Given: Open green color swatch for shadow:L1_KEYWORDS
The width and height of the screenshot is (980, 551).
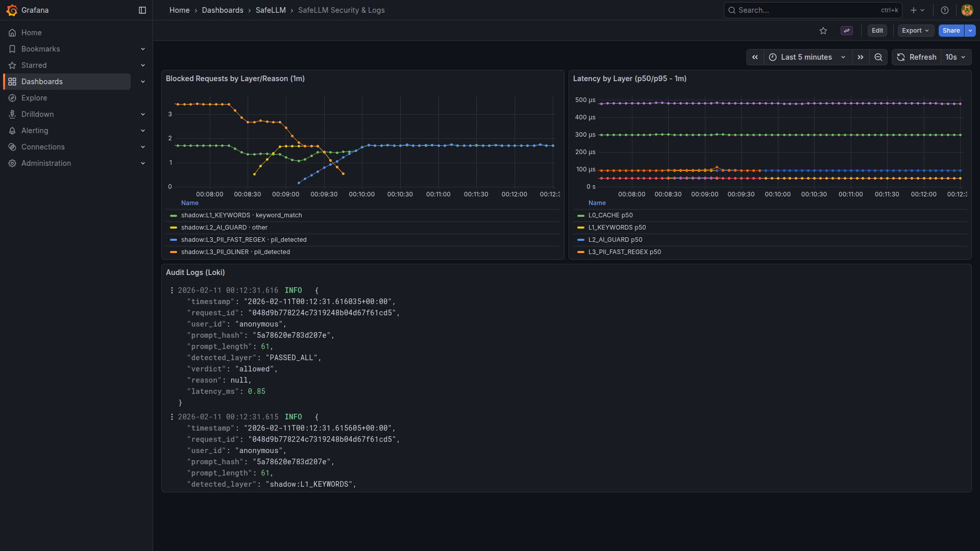Looking at the screenshot, I should [x=174, y=216].
